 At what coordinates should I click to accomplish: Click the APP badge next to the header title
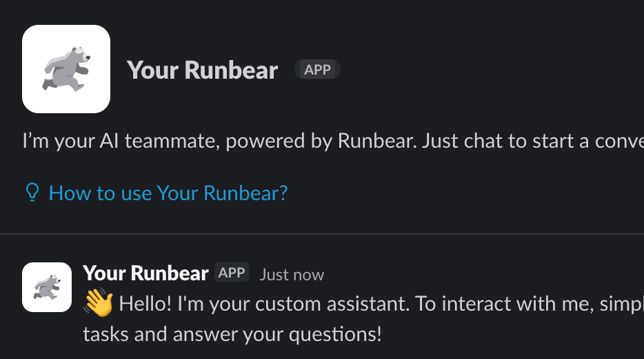[317, 69]
